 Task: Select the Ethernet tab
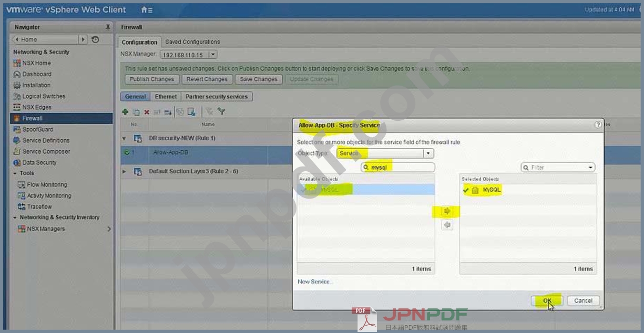pos(166,97)
